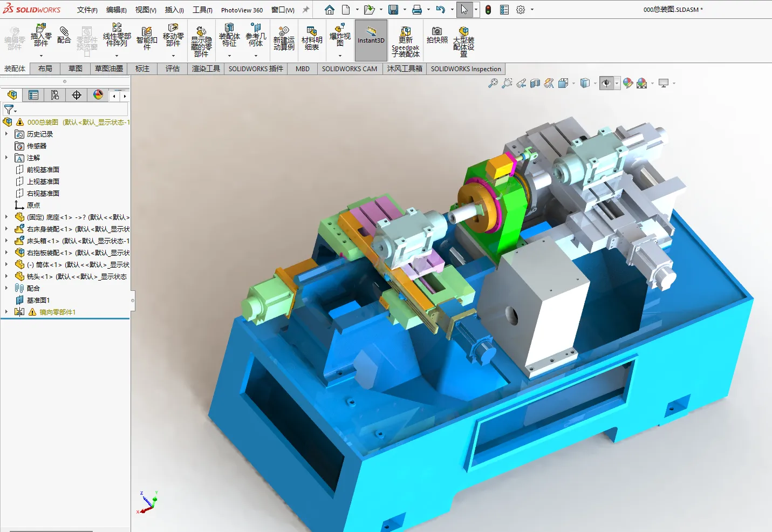Click Edit Appearance color ball icon
The image size is (772, 532).
[x=628, y=83]
